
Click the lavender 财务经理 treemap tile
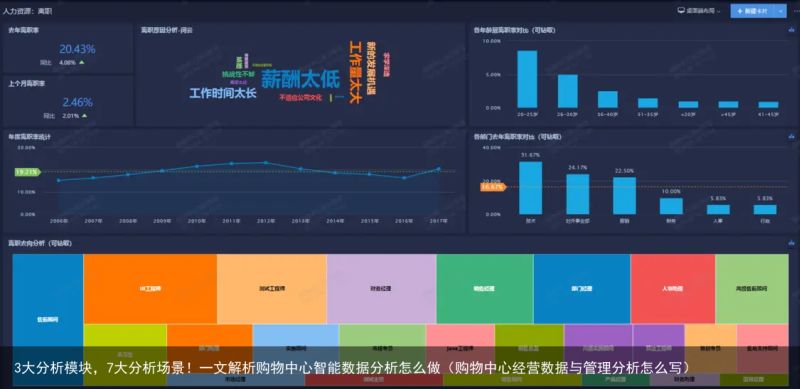pyautogui.click(x=381, y=289)
